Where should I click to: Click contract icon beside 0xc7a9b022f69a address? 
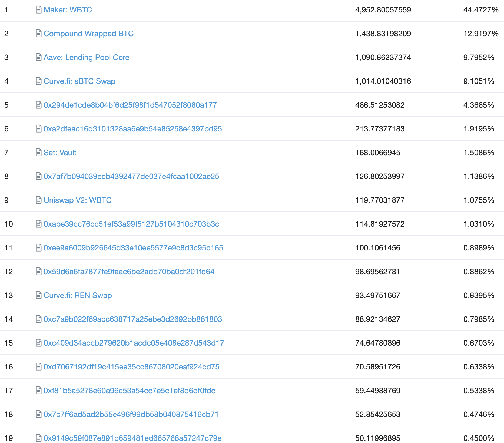click(39, 319)
